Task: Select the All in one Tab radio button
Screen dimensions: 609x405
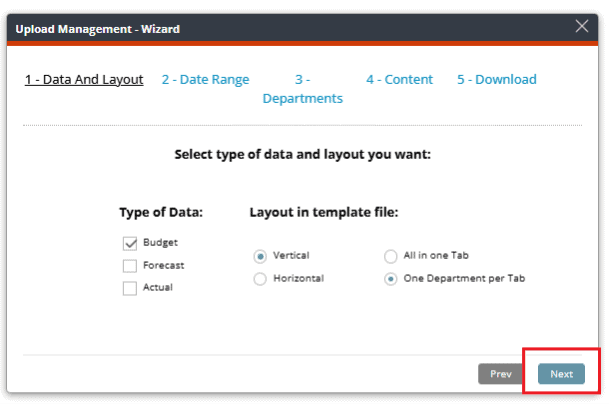Action: (390, 256)
